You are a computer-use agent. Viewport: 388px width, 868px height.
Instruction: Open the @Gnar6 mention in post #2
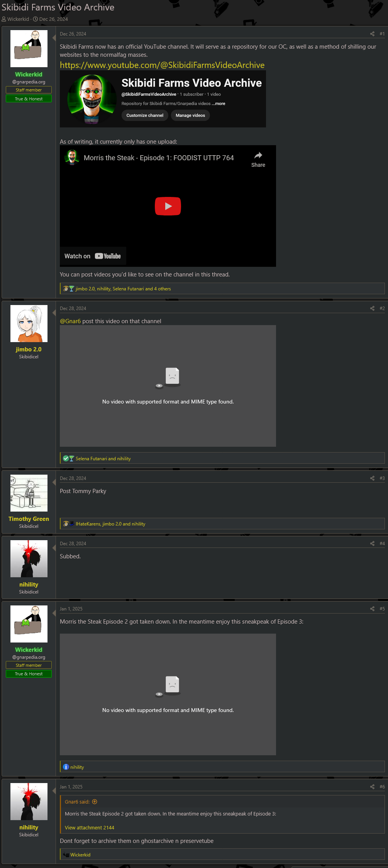tap(70, 321)
